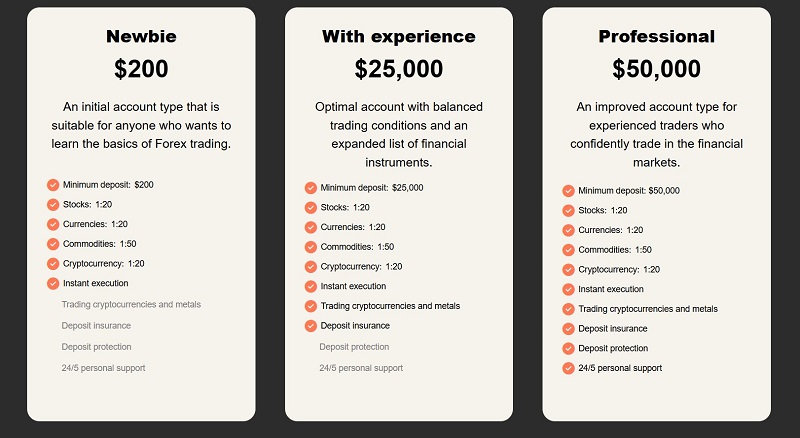Image resolution: width=800 pixels, height=438 pixels.
Task: Select the Newbie plan title
Action: pos(141,36)
